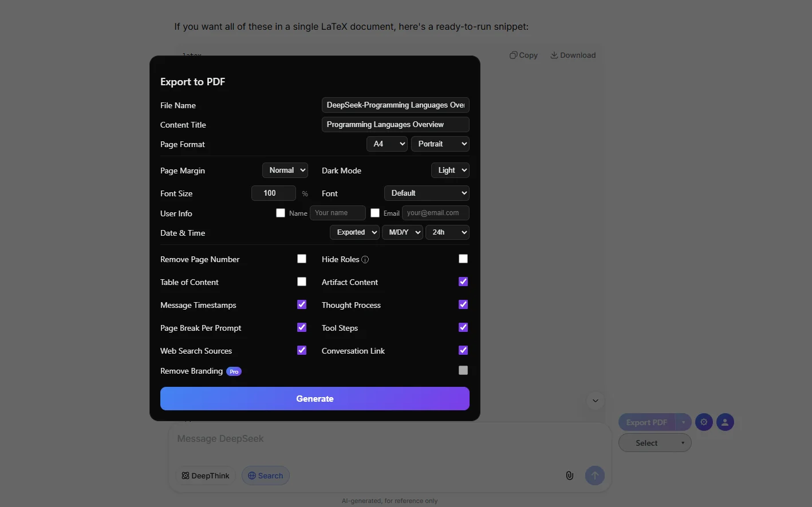
Task: Click the Message DeepSeek text box
Action: (389, 439)
